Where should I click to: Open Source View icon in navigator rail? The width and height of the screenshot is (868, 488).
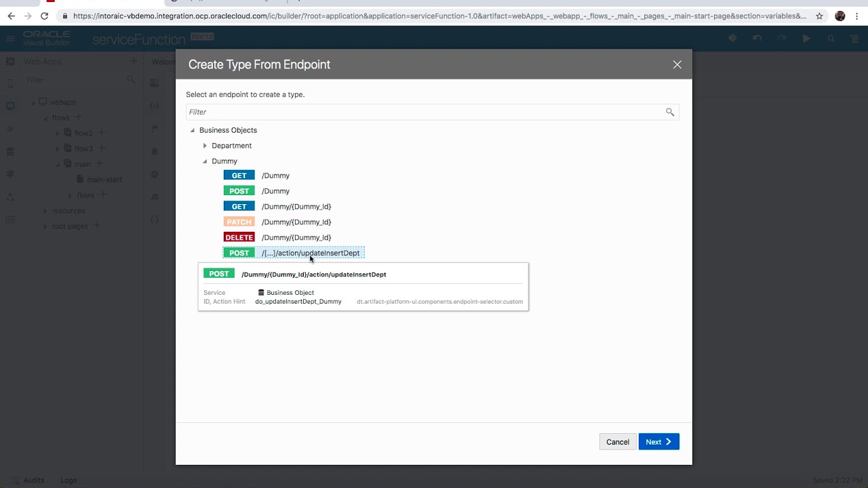10,220
